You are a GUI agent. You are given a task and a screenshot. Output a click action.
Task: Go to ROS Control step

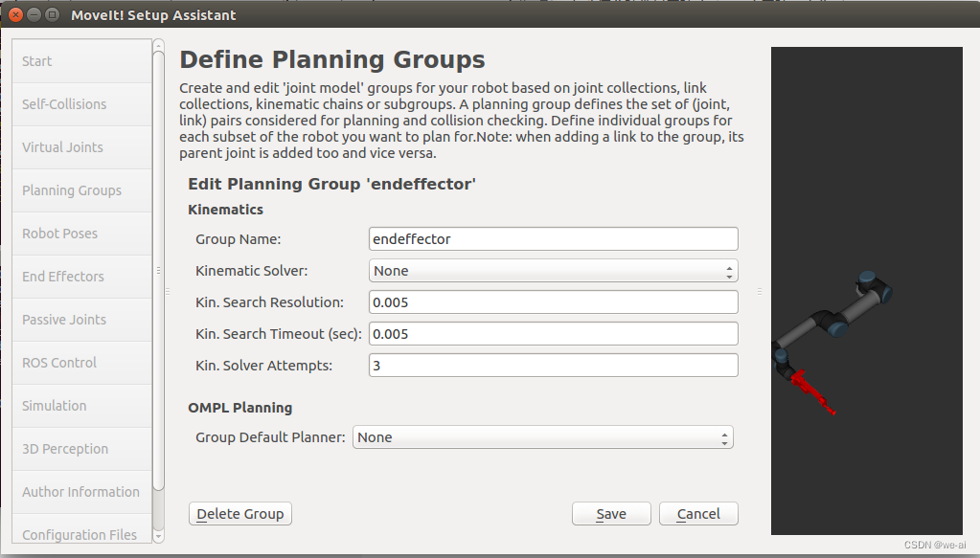point(81,363)
